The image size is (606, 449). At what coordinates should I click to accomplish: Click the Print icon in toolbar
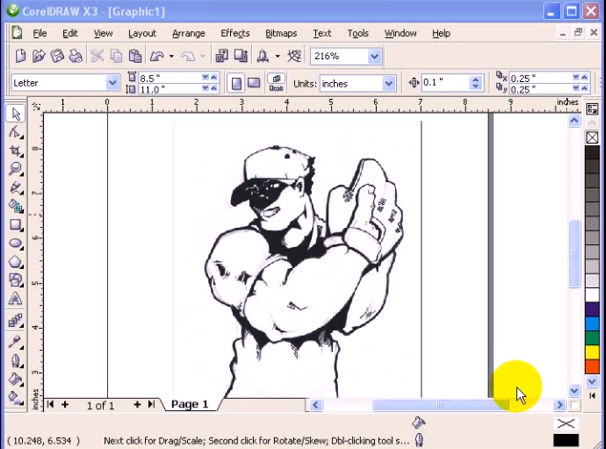click(77, 57)
